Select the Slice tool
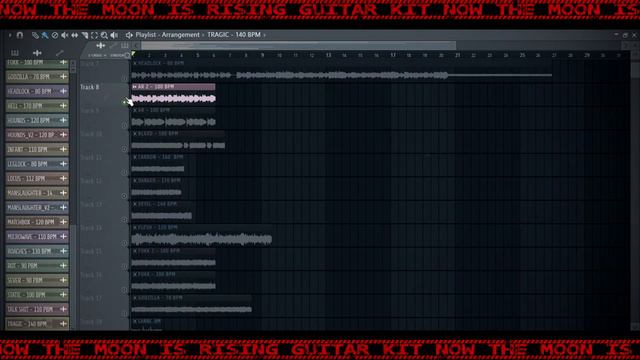 click(x=84, y=36)
